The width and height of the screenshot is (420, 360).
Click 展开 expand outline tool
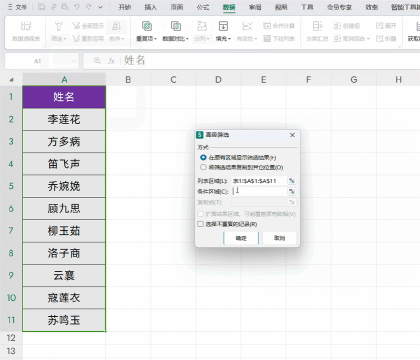[x=386, y=26]
